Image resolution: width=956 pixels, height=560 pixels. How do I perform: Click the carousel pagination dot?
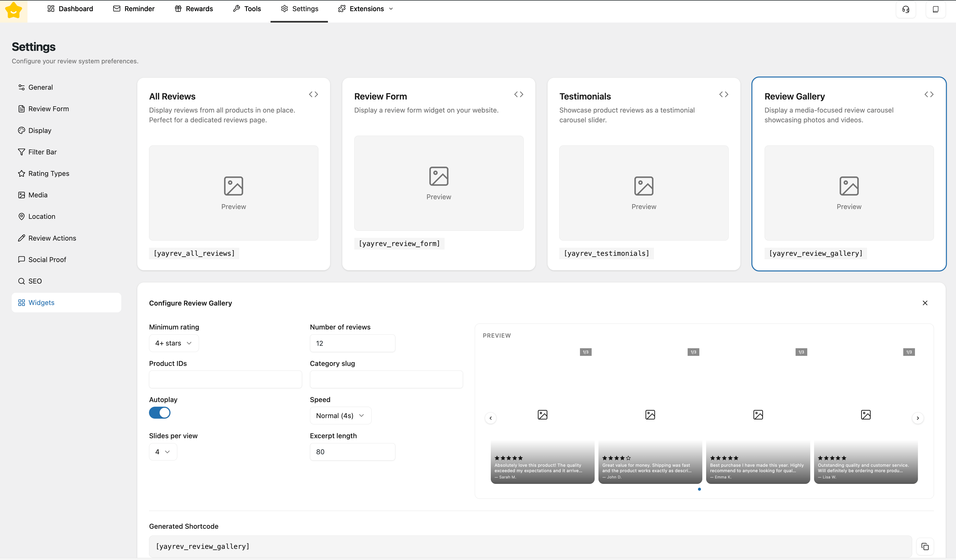point(699,489)
